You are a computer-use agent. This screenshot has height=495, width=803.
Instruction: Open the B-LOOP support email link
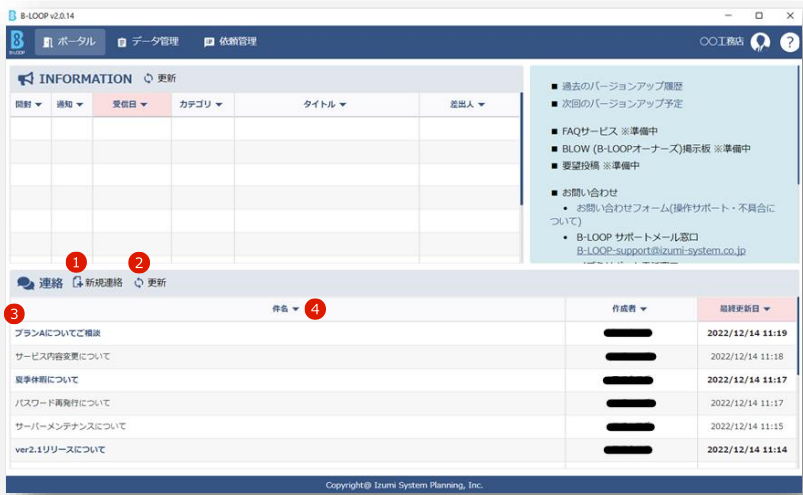pos(661,251)
